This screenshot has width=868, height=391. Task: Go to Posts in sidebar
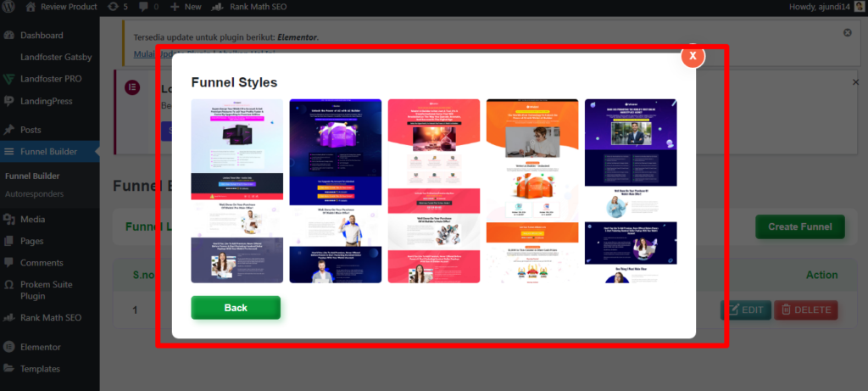point(31,130)
